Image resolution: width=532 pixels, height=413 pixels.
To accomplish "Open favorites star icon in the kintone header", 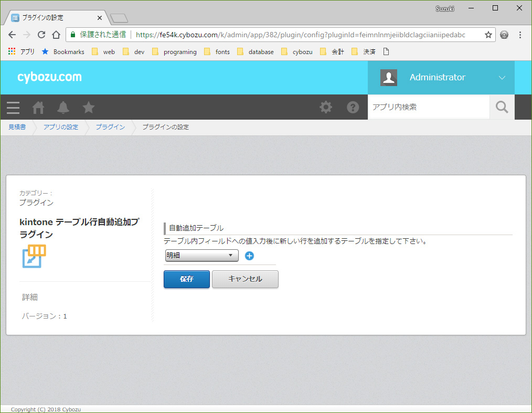I will click(x=88, y=108).
